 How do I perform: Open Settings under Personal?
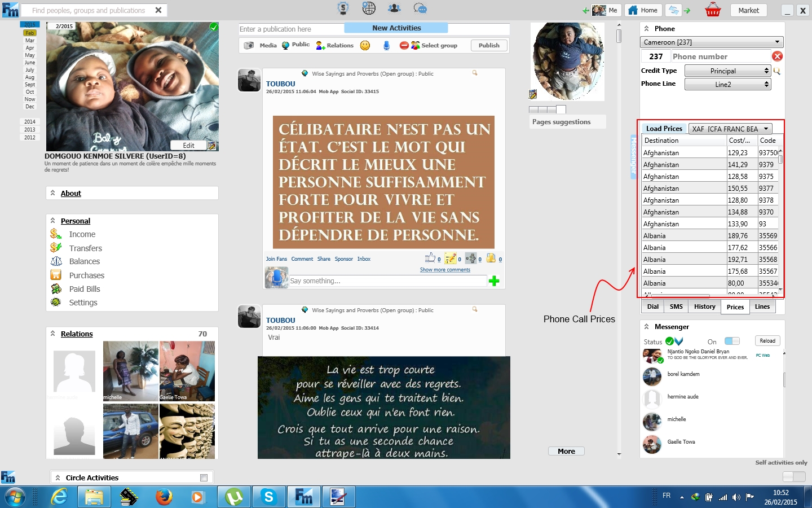(83, 303)
